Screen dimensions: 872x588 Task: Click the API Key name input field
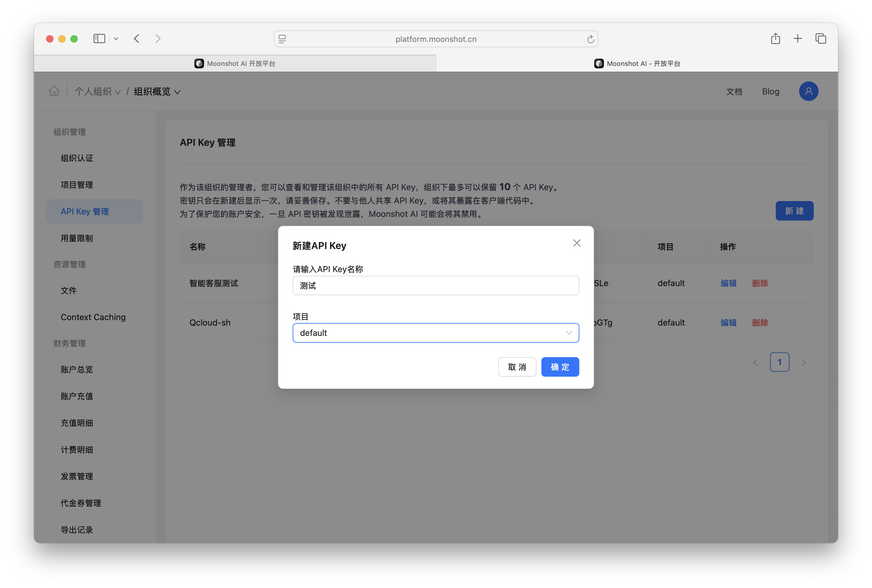[x=436, y=286]
